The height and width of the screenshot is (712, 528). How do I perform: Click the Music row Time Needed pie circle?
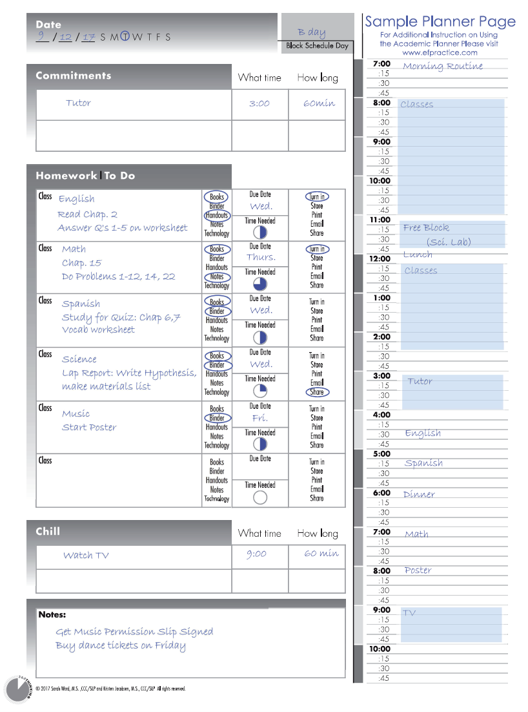point(260,444)
